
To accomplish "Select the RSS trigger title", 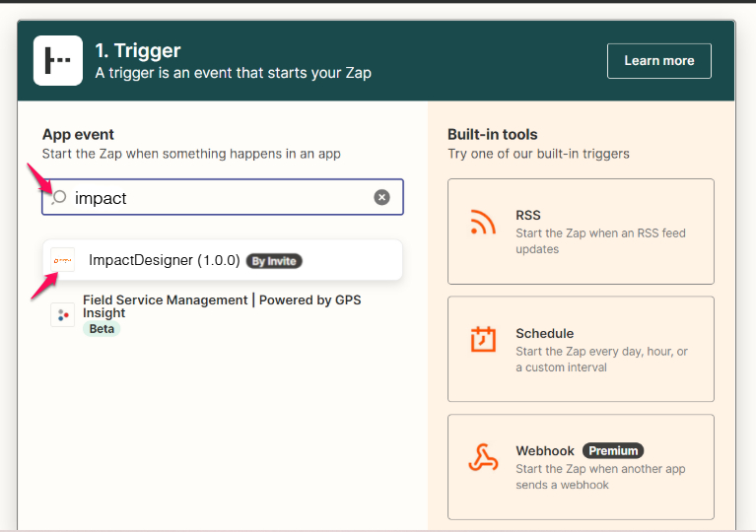I will point(528,215).
